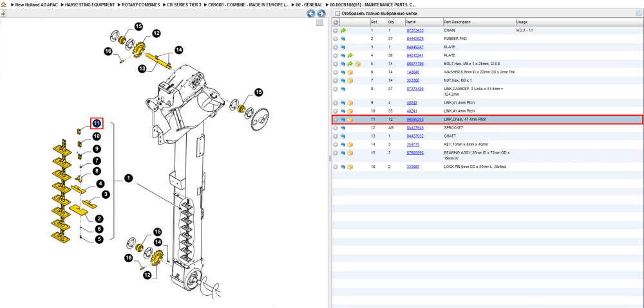The height and width of the screenshot is (308, 644).
Task: Open part number 333960 link
Action: click(x=413, y=167)
